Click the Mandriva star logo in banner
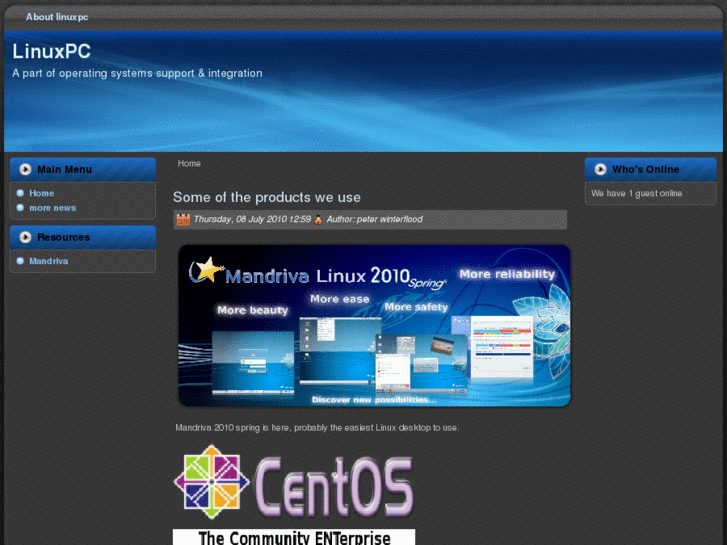The width and height of the screenshot is (727, 545). 206,270
